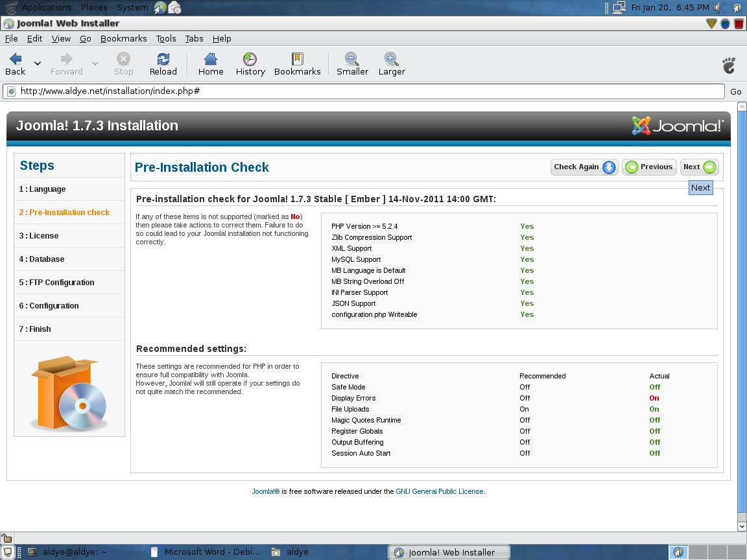Click the GNOME foot throbber icon
Viewport: 747px width, 560px height.
coord(729,65)
